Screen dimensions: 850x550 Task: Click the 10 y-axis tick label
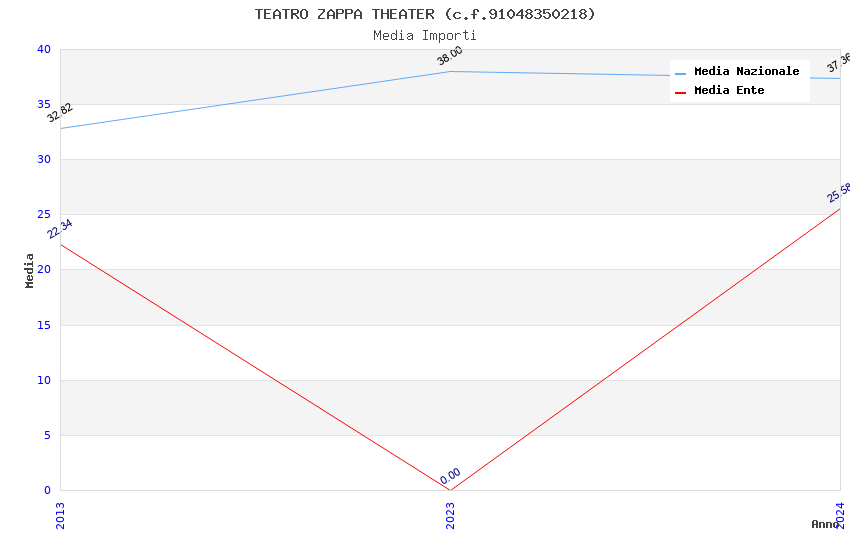tap(44, 380)
